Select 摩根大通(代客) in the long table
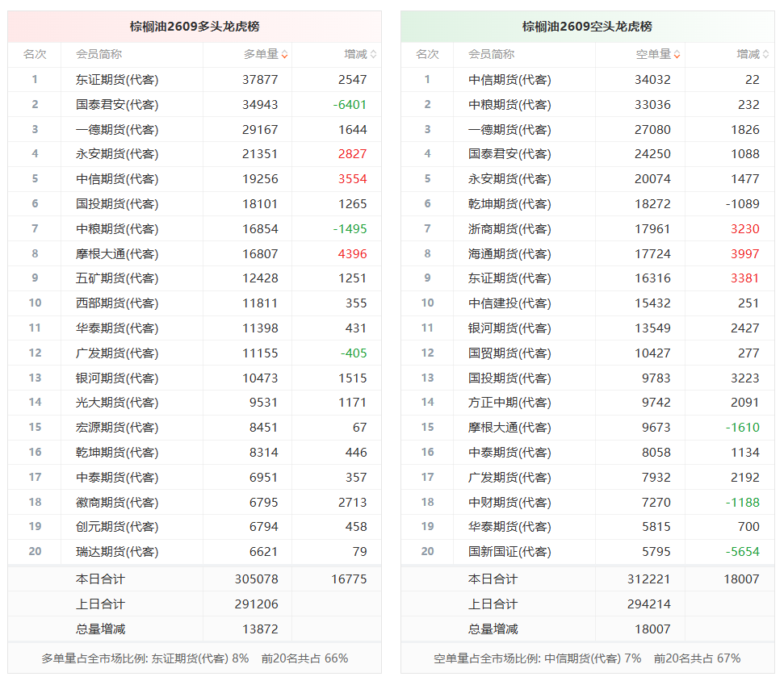The height and width of the screenshot is (681, 784). 117,254
